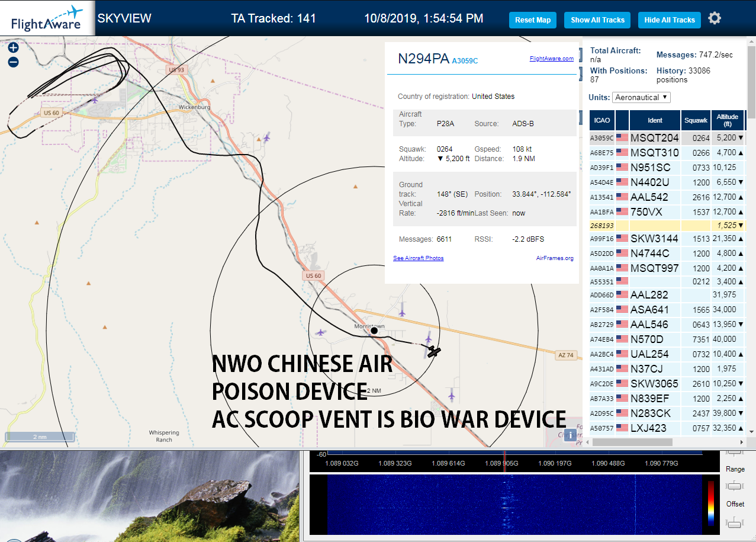Adjust the Offset slider
This screenshot has width=756, height=542.
click(x=735, y=522)
